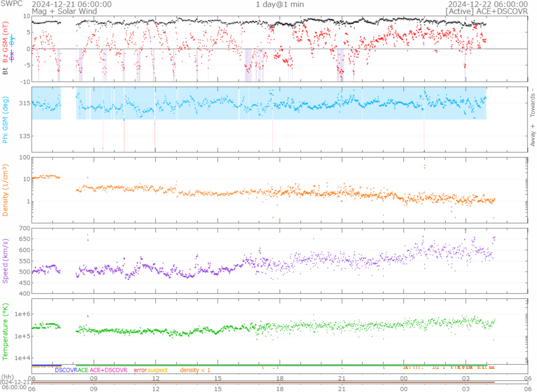Click the red 'error' legend entry
The height and width of the screenshot is (392, 537).
click(x=140, y=370)
